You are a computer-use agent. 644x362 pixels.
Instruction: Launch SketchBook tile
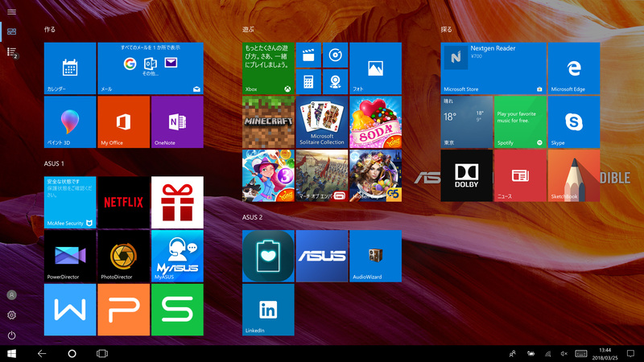click(574, 175)
